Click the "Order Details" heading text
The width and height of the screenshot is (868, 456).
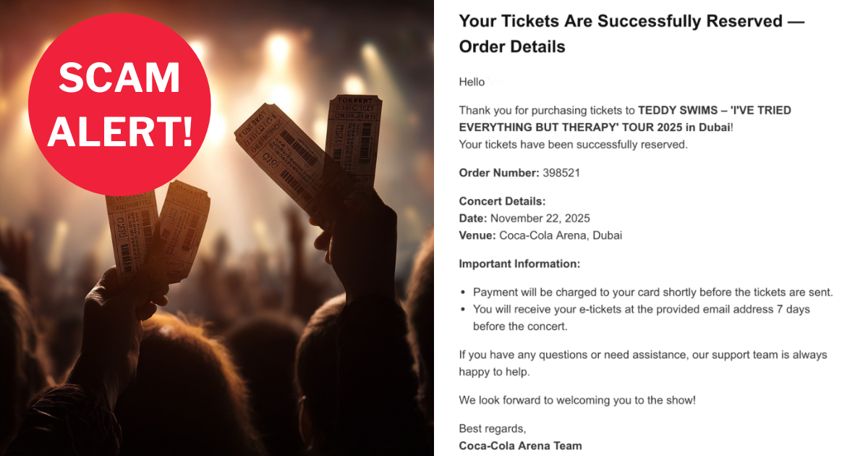click(x=512, y=47)
